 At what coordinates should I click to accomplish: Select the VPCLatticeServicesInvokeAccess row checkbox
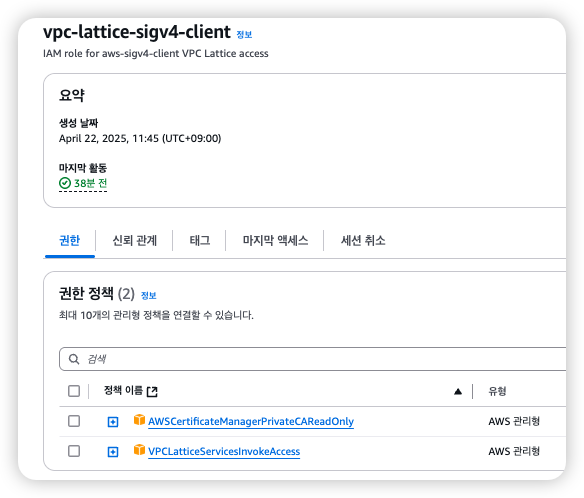coord(74,451)
